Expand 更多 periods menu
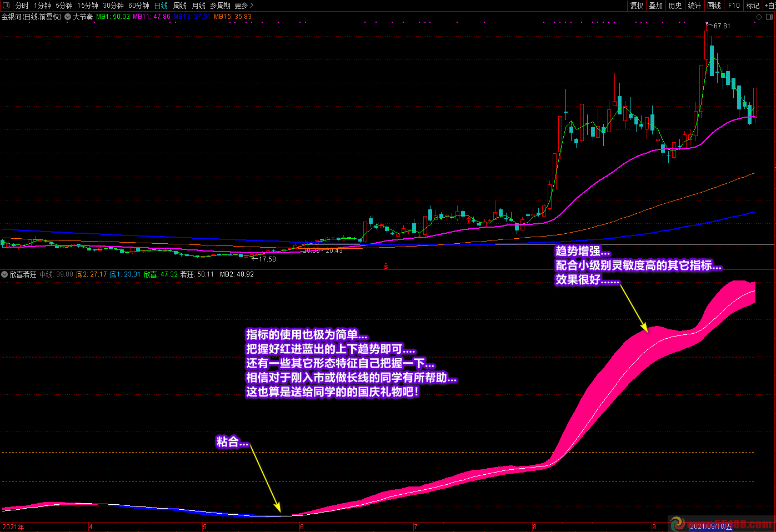Screen dimensions: 776x532 243,6
